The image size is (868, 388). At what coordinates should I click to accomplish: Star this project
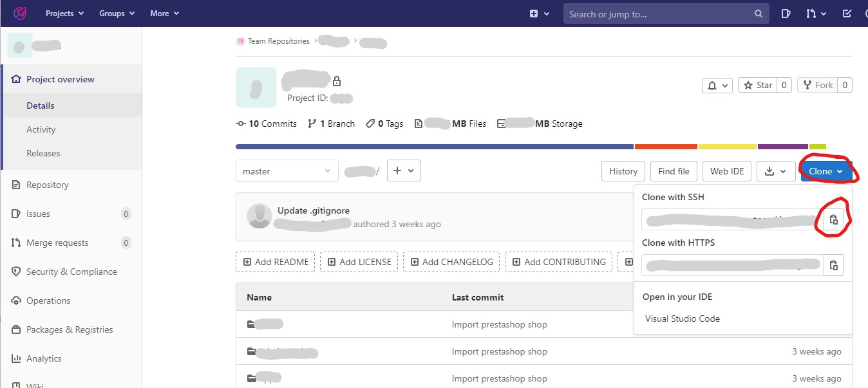pos(757,85)
